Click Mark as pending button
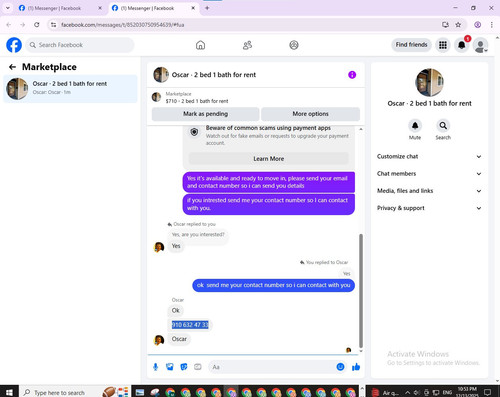This screenshot has height=397, width=500. [205, 114]
